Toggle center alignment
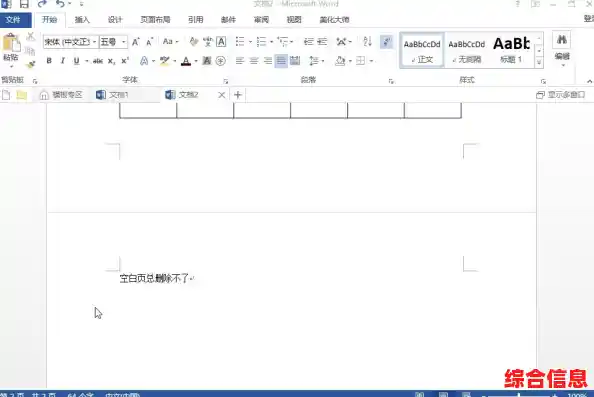Screen dimensions: 594x397 point(253,61)
